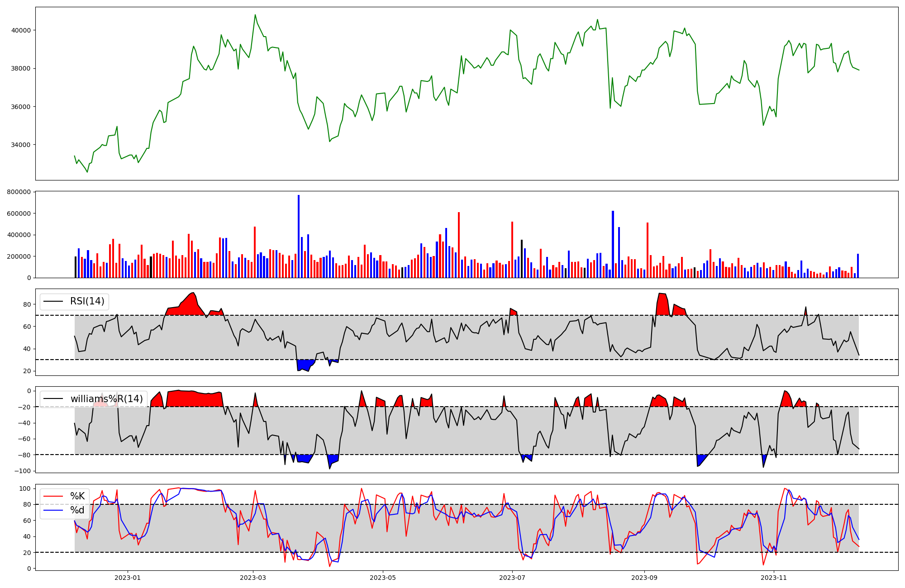Click the red %K legend line sample
Viewport: 905px width, 588px height.
[52, 496]
